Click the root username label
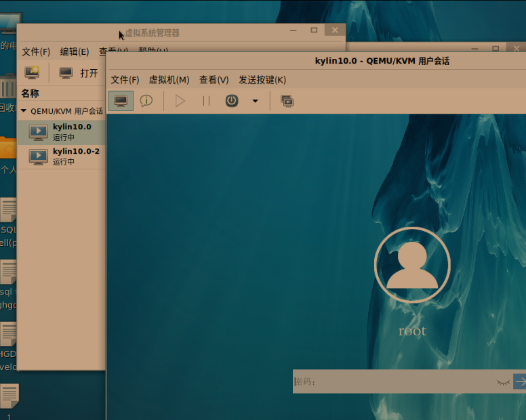This screenshot has height=420, width=526. coord(412,331)
